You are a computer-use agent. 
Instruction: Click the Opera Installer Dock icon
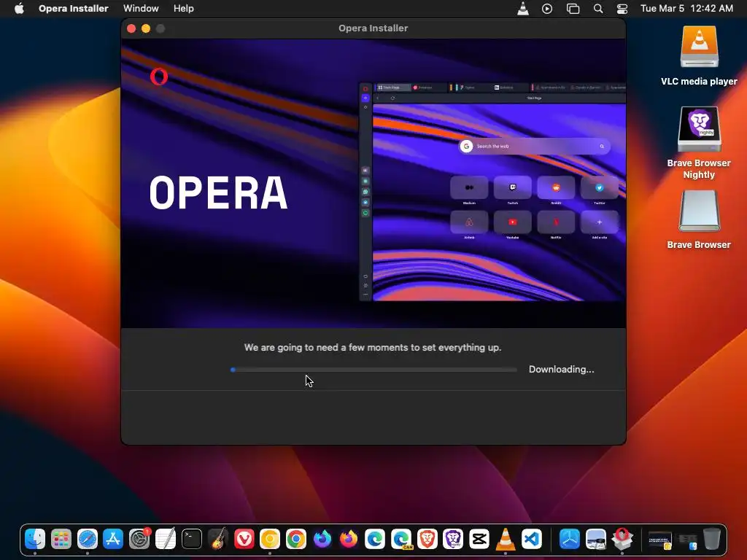(x=622, y=539)
